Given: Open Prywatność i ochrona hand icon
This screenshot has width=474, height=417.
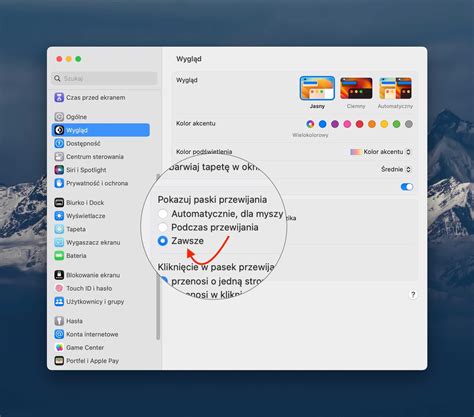Looking at the screenshot, I should [59, 183].
